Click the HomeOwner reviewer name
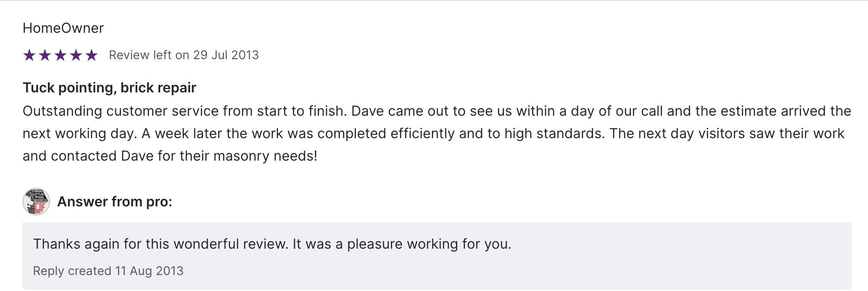The width and height of the screenshot is (868, 291). coord(63,28)
